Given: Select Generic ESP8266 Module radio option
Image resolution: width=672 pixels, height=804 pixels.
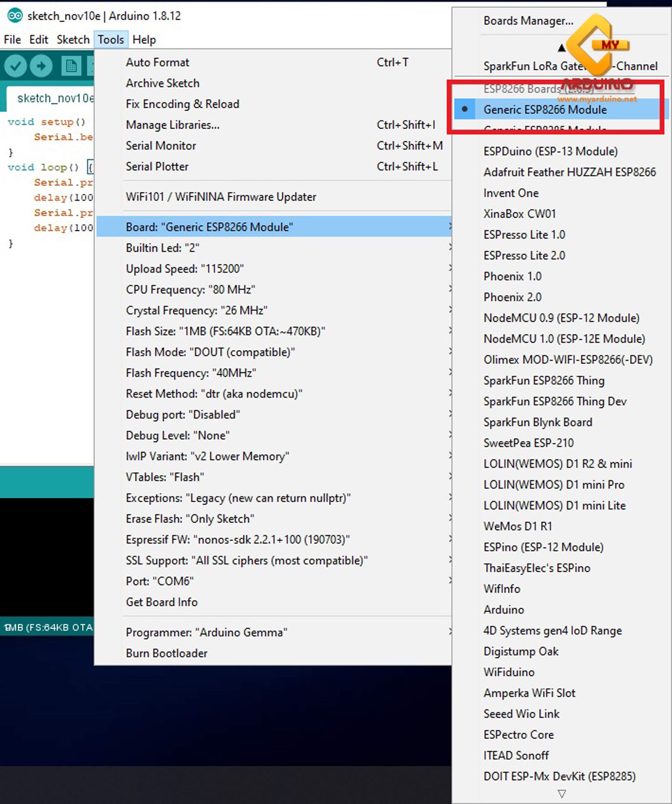Looking at the screenshot, I should [545, 110].
